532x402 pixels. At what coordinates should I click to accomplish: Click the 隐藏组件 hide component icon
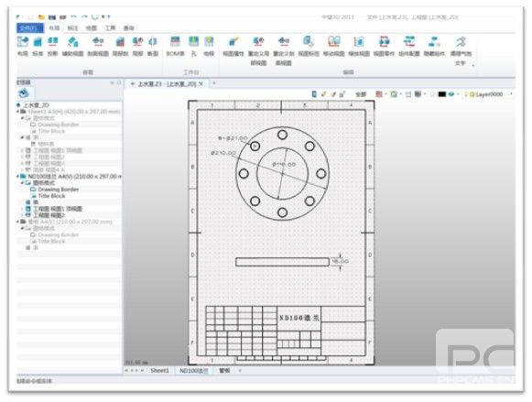pyautogui.click(x=434, y=46)
